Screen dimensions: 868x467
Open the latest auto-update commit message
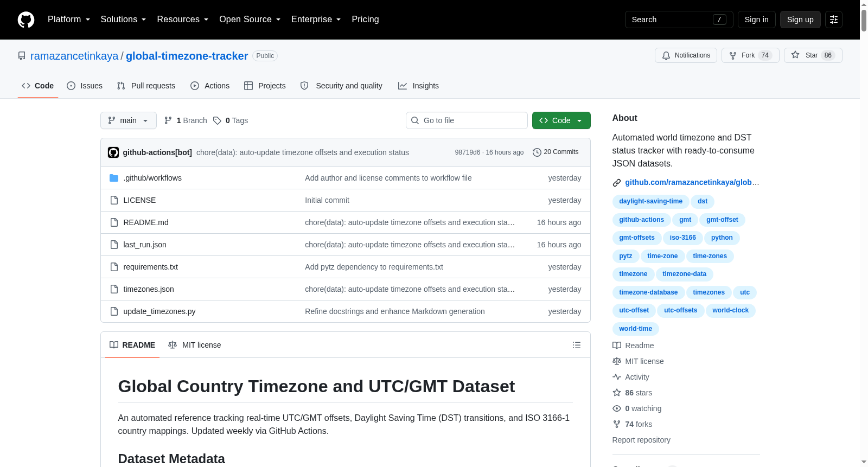click(x=303, y=152)
